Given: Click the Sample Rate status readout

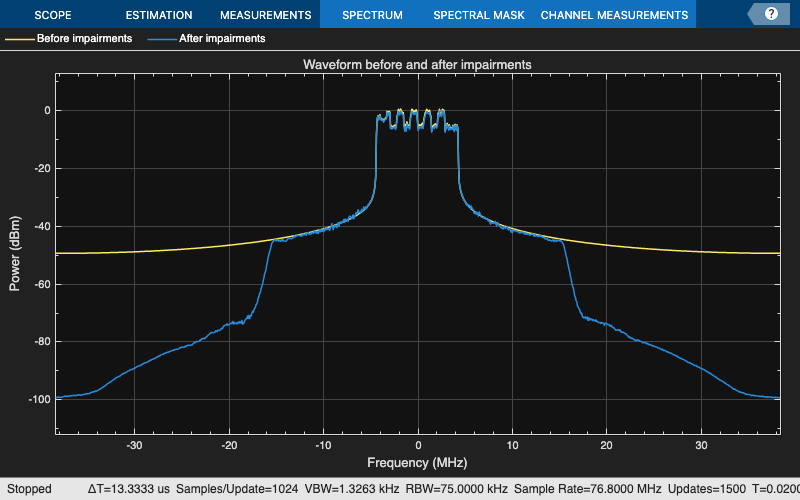Looking at the screenshot, I should [x=588, y=489].
